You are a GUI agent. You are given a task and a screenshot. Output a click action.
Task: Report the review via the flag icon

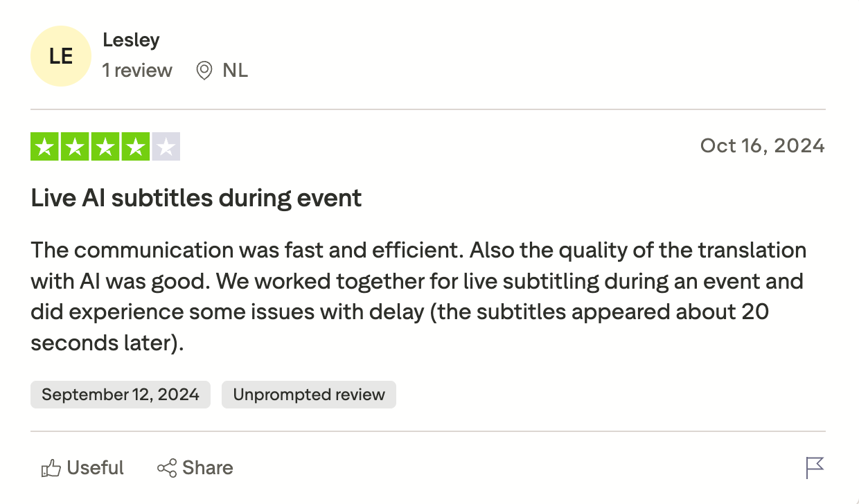pyautogui.click(x=816, y=468)
